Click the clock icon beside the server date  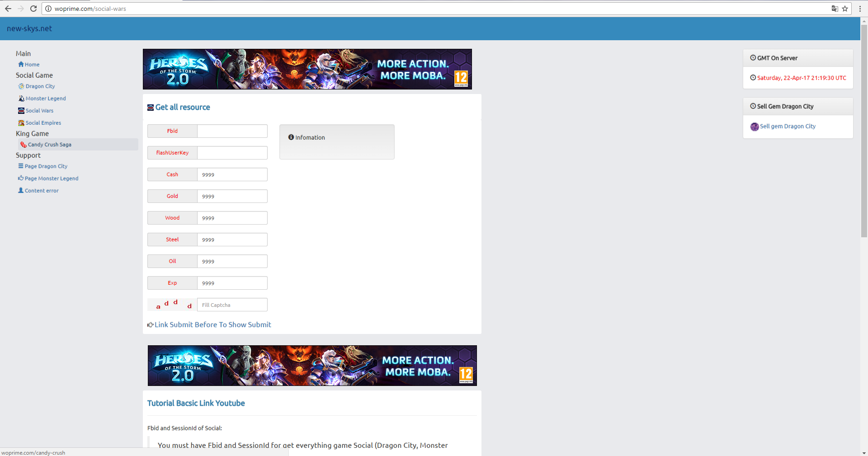(753, 78)
